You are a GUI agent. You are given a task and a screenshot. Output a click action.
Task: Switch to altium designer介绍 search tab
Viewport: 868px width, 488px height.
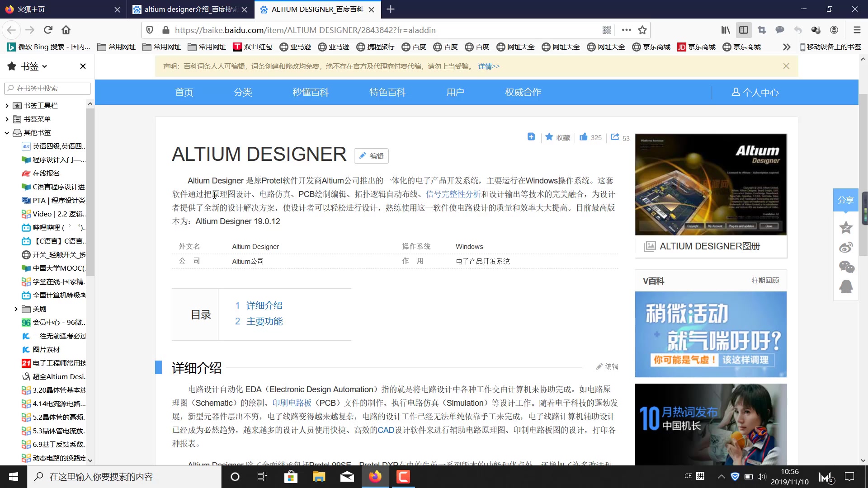click(x=190, y=9)
